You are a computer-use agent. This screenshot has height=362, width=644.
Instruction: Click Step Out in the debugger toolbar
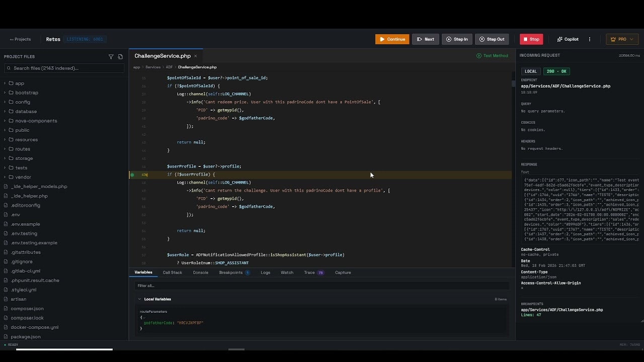coord(492,39)
